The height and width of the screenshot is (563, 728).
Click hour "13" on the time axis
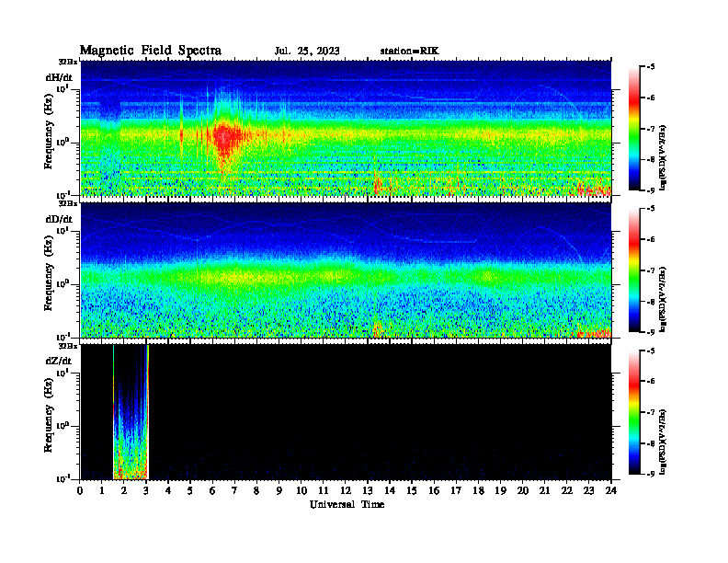pyautogui.click(x=368, y=490)
